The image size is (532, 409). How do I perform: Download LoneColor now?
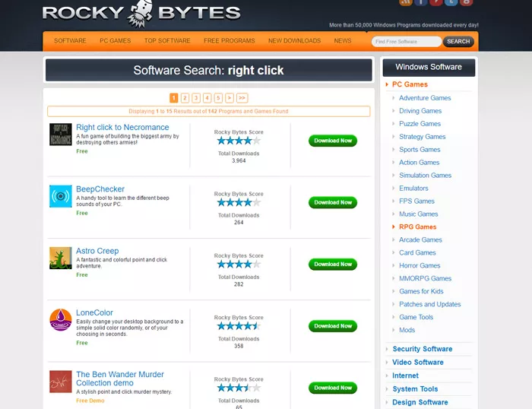coord(333,326)
